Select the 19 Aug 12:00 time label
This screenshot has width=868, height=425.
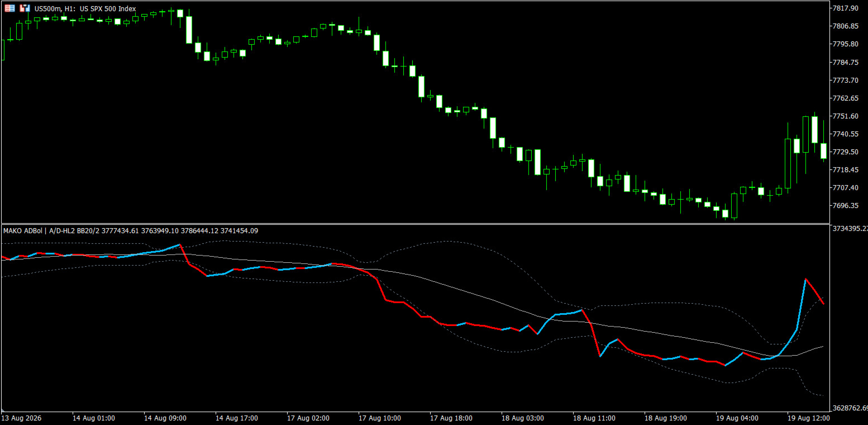[808, 418]
